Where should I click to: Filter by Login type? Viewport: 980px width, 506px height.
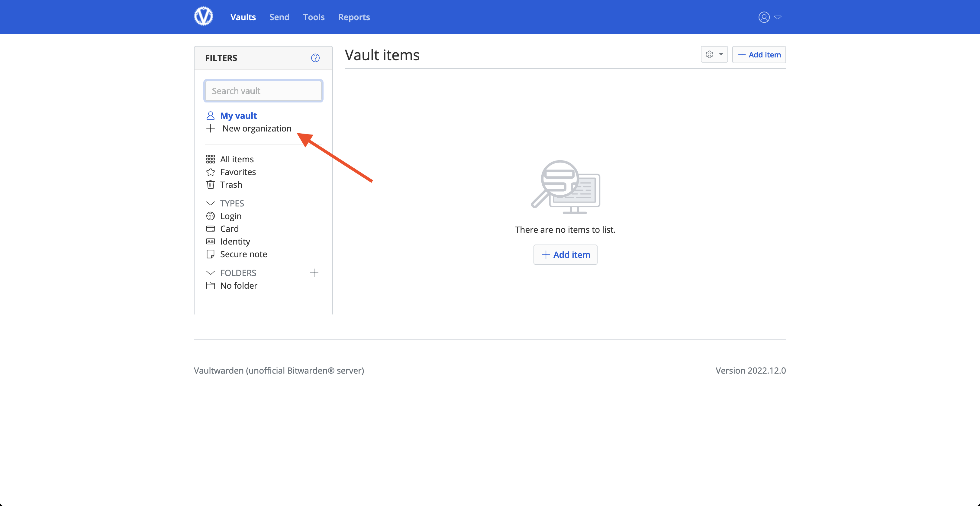[230, 216]
